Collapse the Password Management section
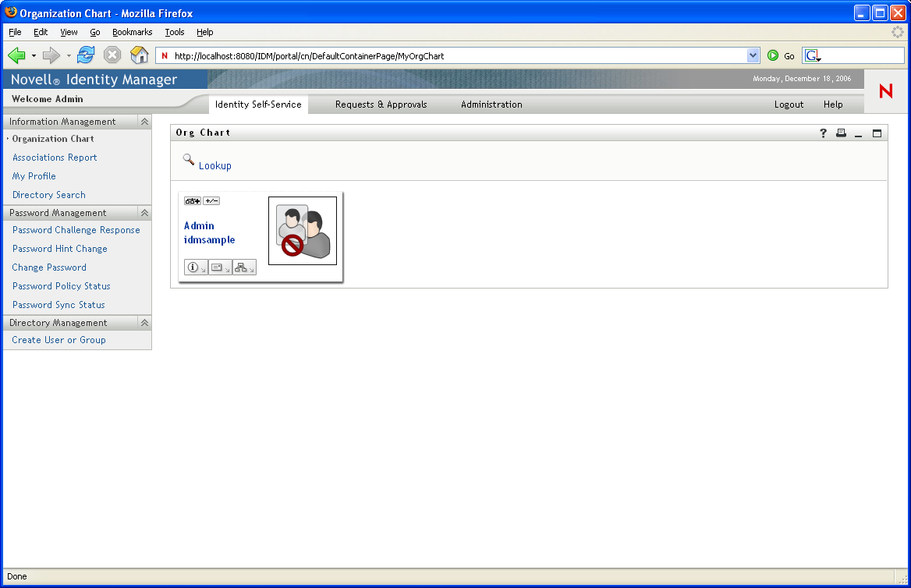Viewport: 911px width, 588px height. (144, 213)
